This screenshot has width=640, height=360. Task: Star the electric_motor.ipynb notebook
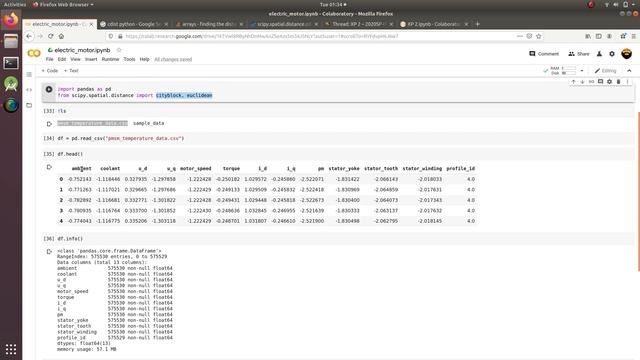click(119, 50)
